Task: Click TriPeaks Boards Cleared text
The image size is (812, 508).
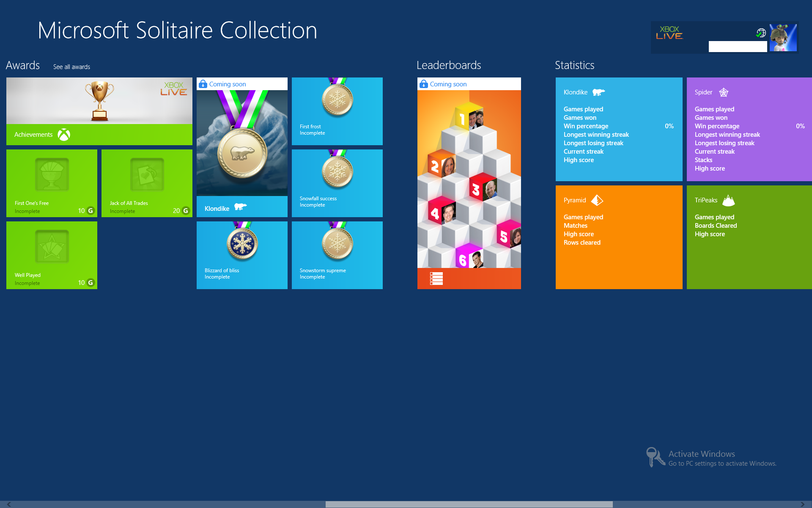Action: coord(716,226)
